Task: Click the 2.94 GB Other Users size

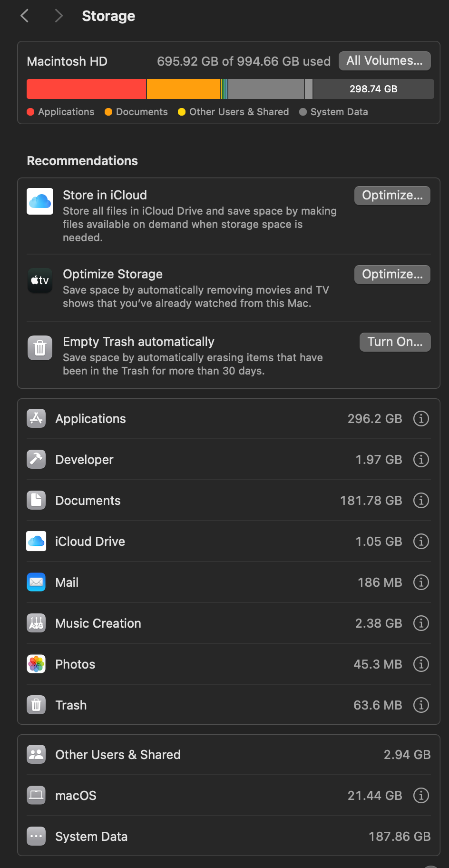Action: pyautogui.click(x=407, y=755)
